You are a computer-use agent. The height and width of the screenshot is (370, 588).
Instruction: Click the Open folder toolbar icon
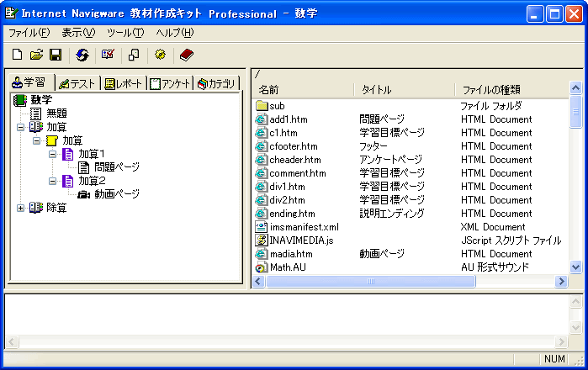click(x=36, y=55)
